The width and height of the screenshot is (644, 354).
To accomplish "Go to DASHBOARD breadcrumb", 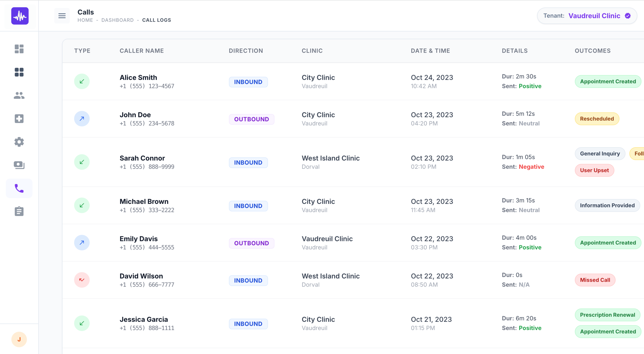I will click(117, 20).
